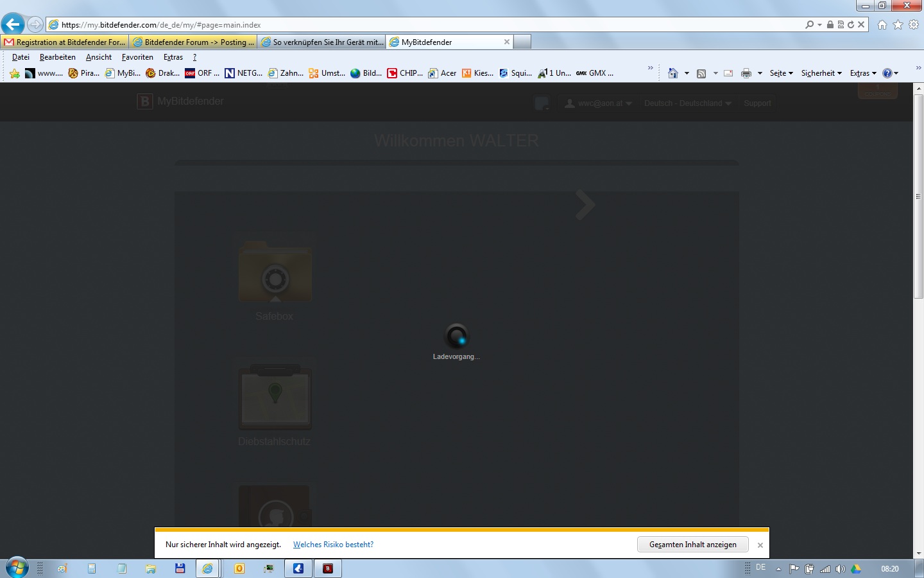Screen dimensions: 924x578
Task: Click the next chevron arrow on page
Action: pyautogui.click(x=585, y=205)
